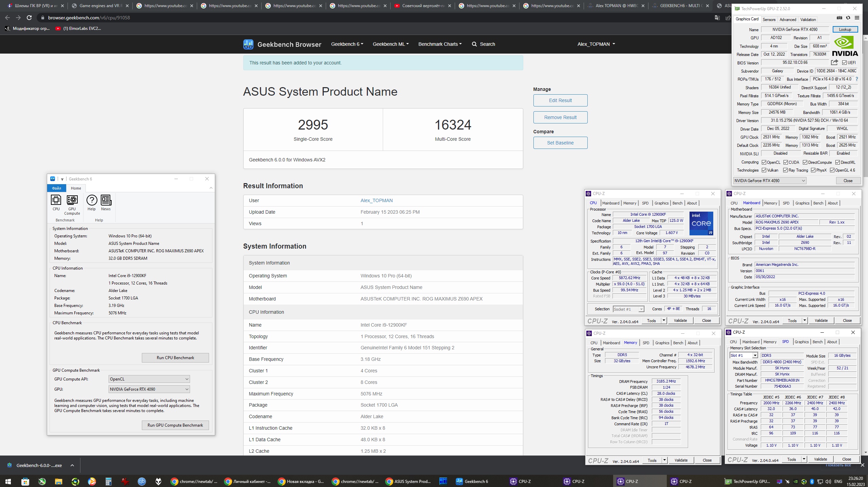The image size is (868, 487).
Task: Collapse the Geekbench 6 ribbon
Action: coord(211,188)
